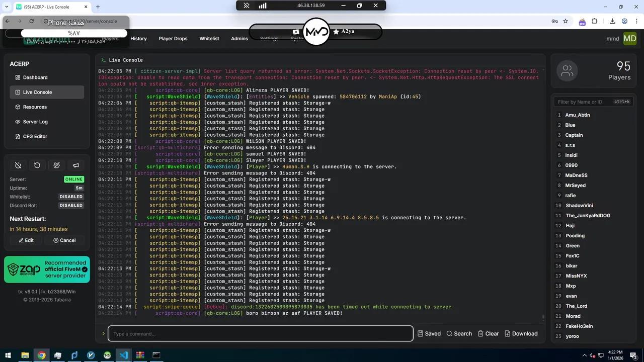Click the console command input field
This screenshot has height=362, width=644.
260,334
